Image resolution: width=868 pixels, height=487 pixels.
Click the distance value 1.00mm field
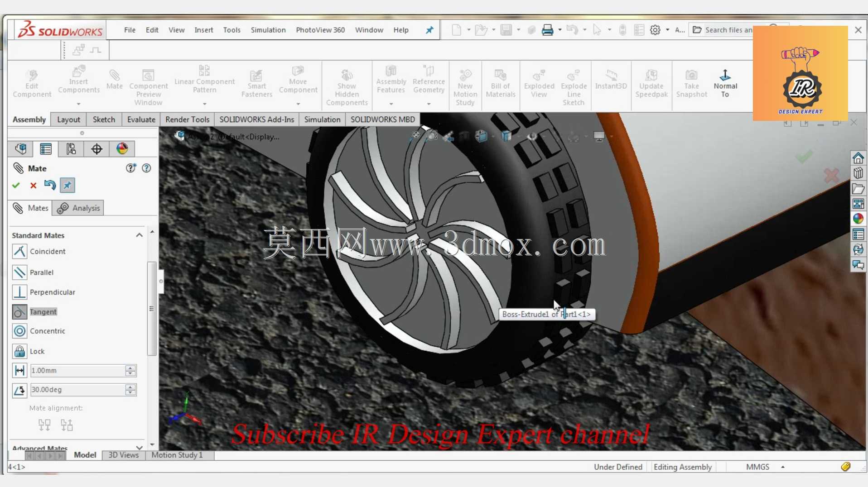pyautogui.click(x=77, y=371)
